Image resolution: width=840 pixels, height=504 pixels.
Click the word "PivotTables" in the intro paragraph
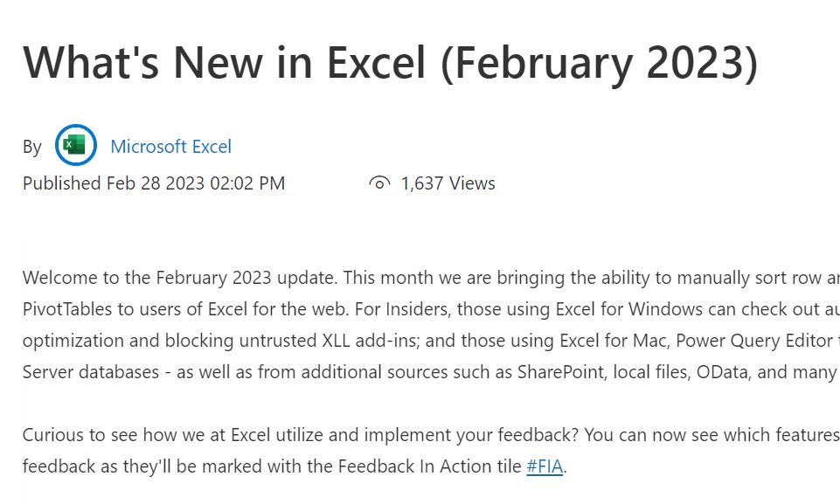(x=66, y=309)
